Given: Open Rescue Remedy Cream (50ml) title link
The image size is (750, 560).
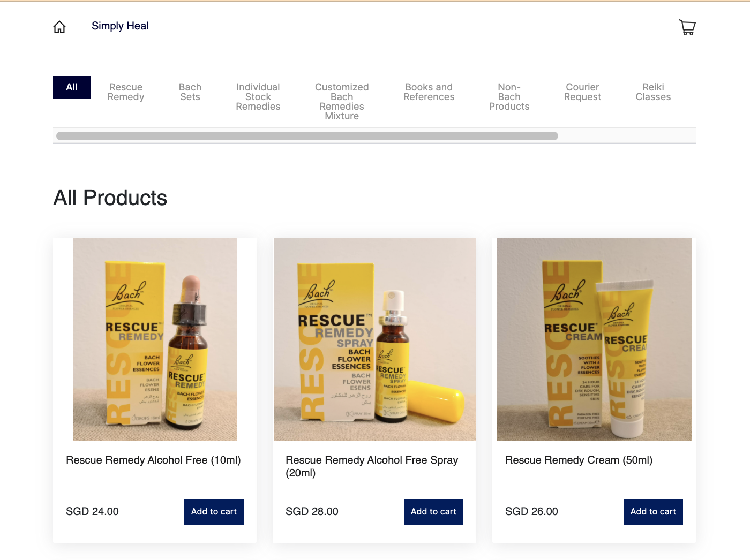Looking at the screenshot, I should point(579,460).
